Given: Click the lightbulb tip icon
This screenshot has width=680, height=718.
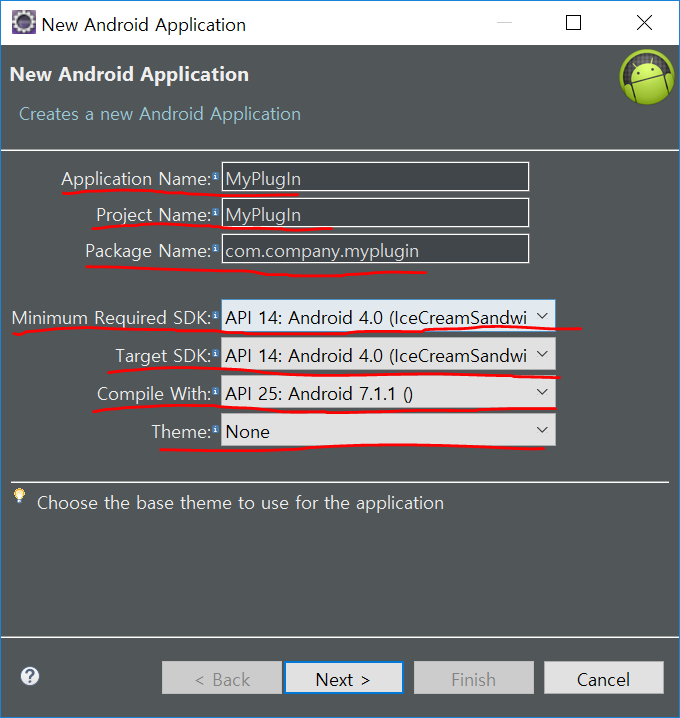Looking at the screenshot, I should point(19,495).
